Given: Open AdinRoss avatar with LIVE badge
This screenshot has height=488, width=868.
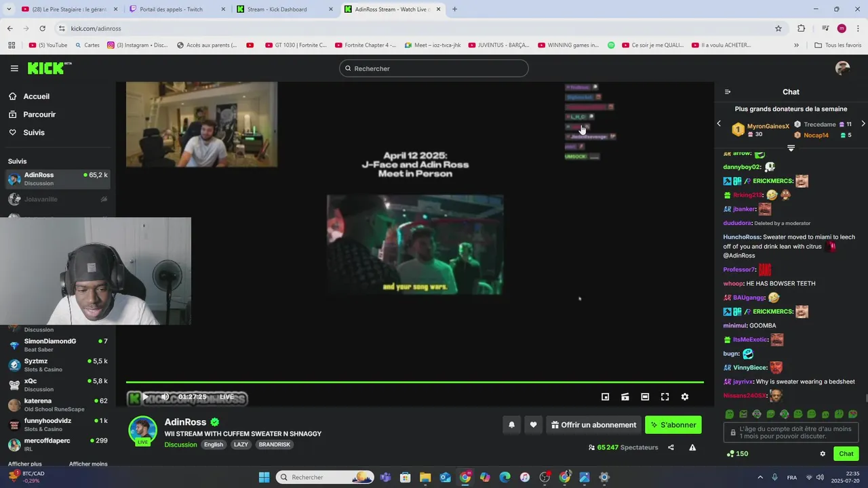Looking at the screenshot, I should click(142, 431).
